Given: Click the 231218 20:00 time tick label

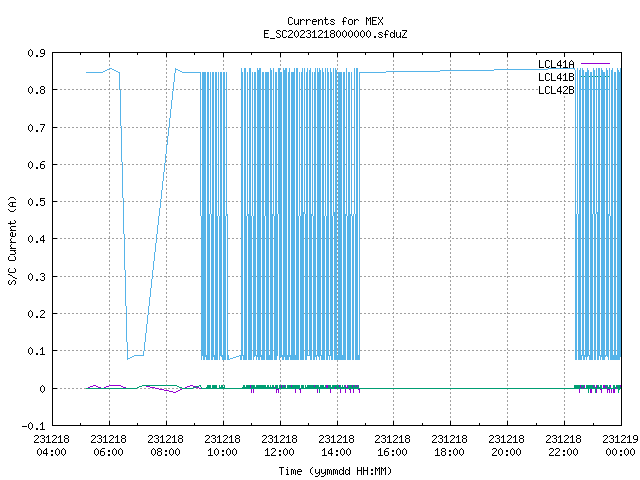Looking at the screenshot, I should point(507,446).
